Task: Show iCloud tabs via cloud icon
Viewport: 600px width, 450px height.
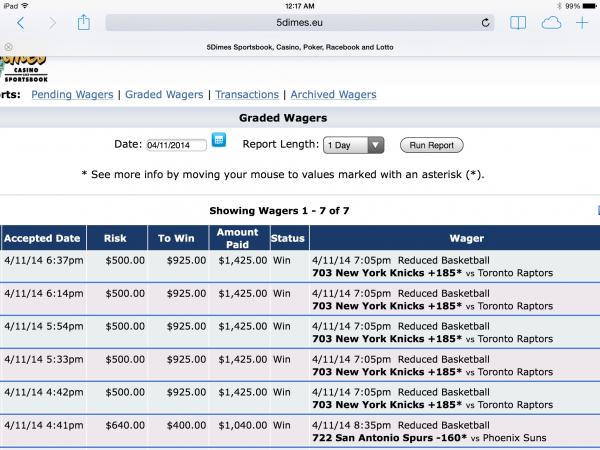Action: tap(551, 22)
